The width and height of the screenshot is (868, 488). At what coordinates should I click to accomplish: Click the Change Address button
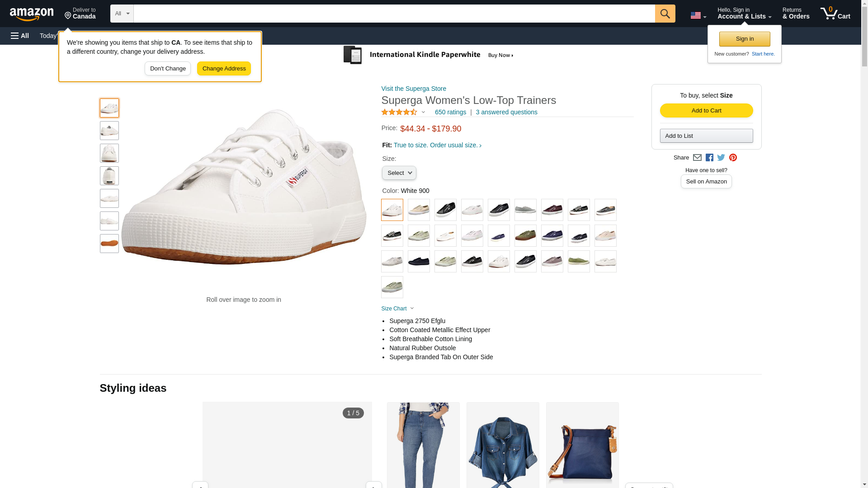tap(224, 69)
